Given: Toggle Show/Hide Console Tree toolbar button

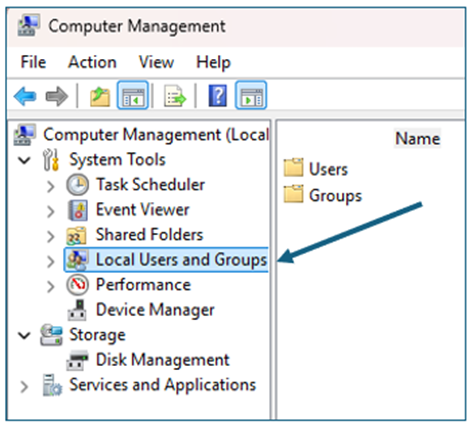Looking at the screenshot, I should [x=133, y=95].
